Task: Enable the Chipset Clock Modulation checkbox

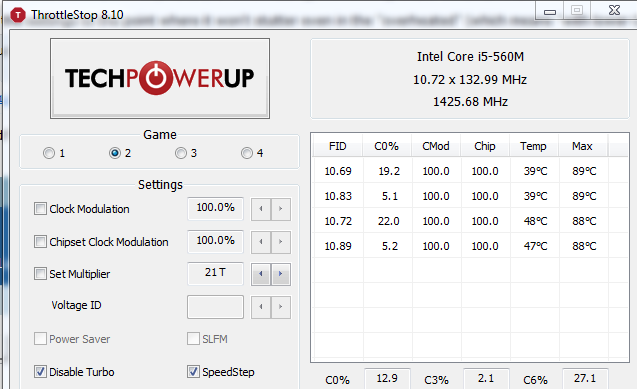Action: [x=40, y=242]
